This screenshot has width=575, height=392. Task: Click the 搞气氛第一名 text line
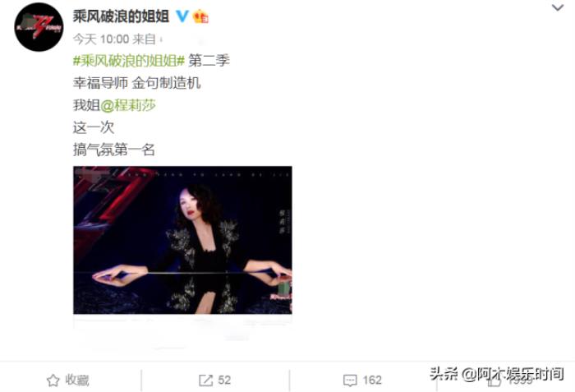[113, 150]
